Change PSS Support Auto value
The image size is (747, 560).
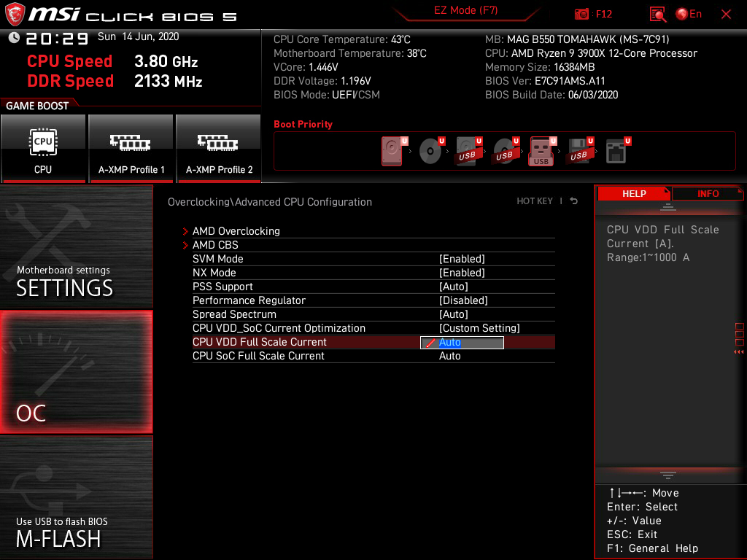[454, 286]
